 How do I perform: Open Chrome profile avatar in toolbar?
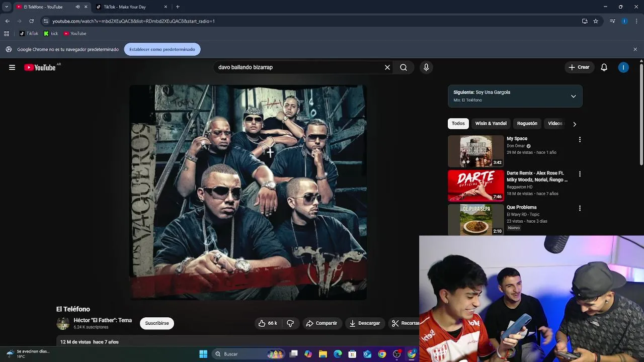click(624, 21)
